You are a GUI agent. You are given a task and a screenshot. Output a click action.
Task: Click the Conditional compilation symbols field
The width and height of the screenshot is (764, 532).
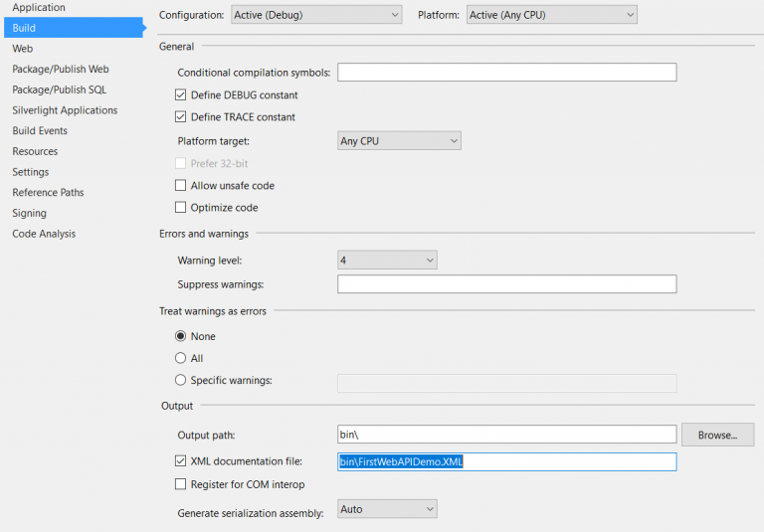506,73
